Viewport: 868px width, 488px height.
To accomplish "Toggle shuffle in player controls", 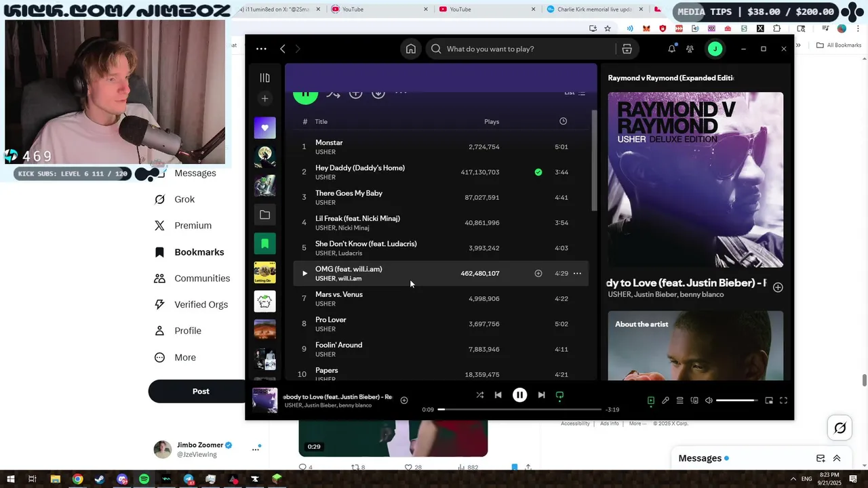I will (480, 395).
